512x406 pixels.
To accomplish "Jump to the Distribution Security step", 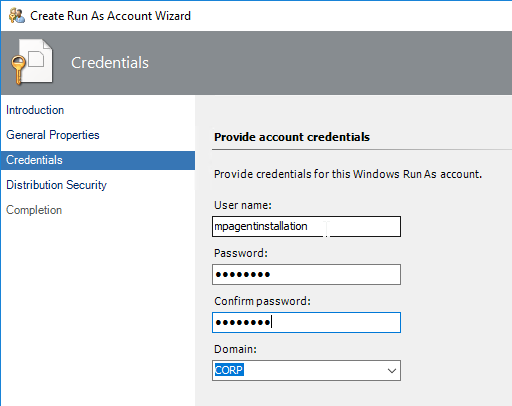I will [x=56, y=185].
